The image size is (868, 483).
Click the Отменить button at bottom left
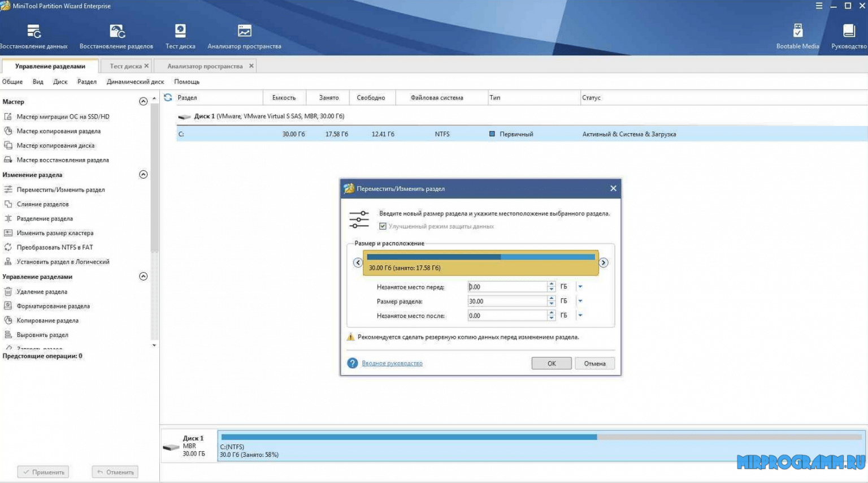click(x=115, y=472)
